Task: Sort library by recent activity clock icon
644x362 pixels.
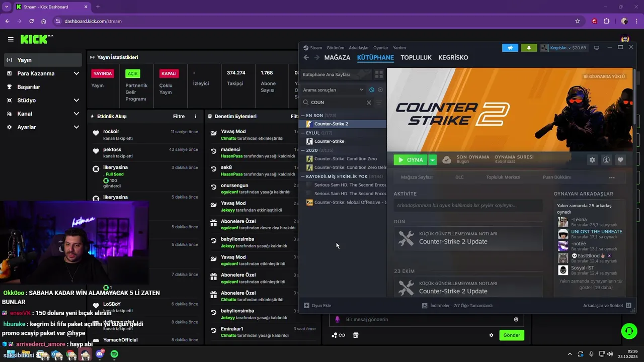Action: click(x=372, y=90)
